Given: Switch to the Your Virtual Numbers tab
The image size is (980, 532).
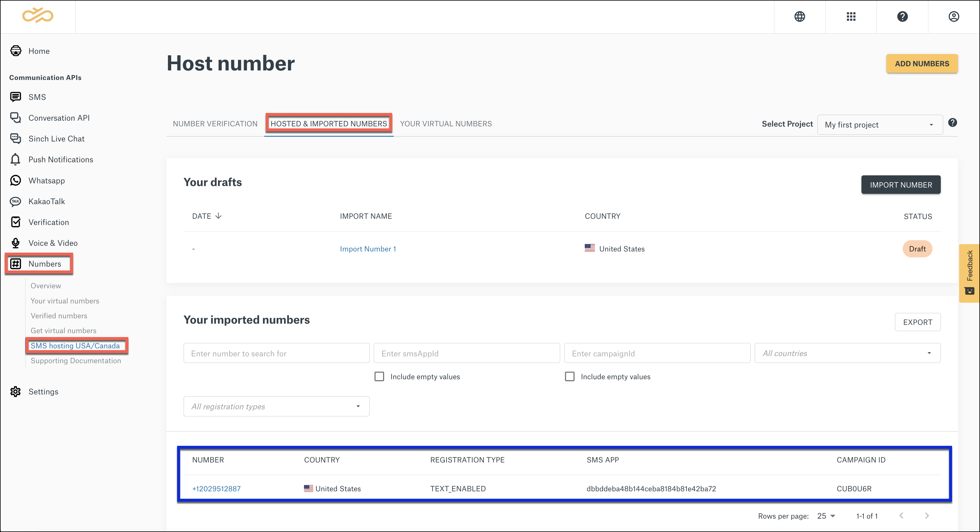Looking at the screenshot, I should point(445,123).
